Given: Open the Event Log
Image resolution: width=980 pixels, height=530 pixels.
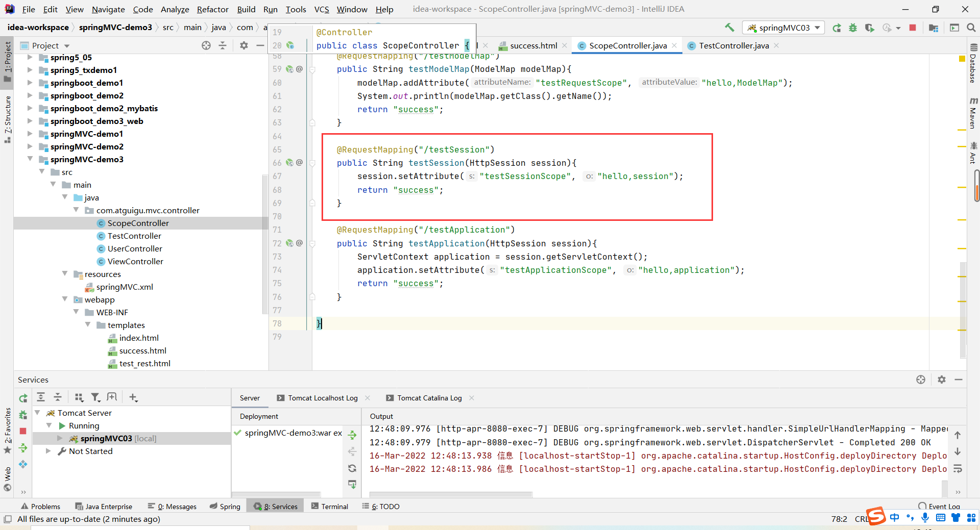Looking at the screenshot, I should coord(939,506).
